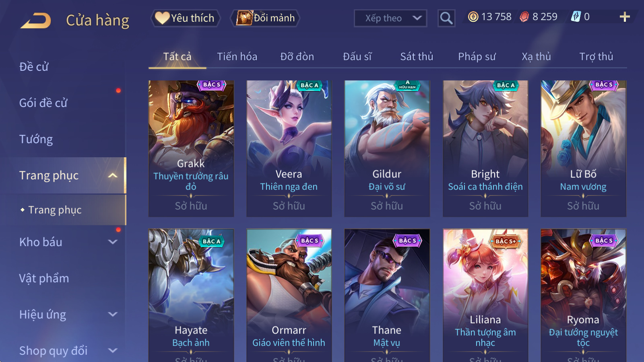Viewport: 644px width, 362px height.
Task: Expand the Shop quy đổi section
Action: coord(113,350)
